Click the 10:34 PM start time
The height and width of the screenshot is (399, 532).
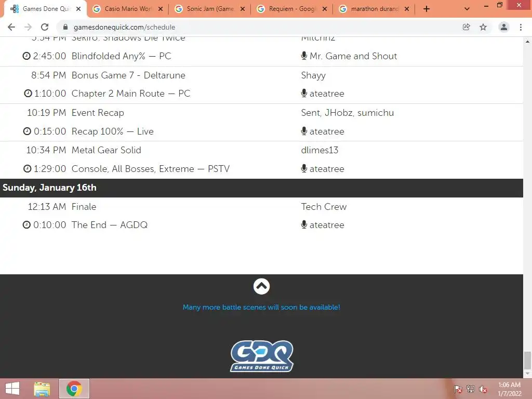46,150
